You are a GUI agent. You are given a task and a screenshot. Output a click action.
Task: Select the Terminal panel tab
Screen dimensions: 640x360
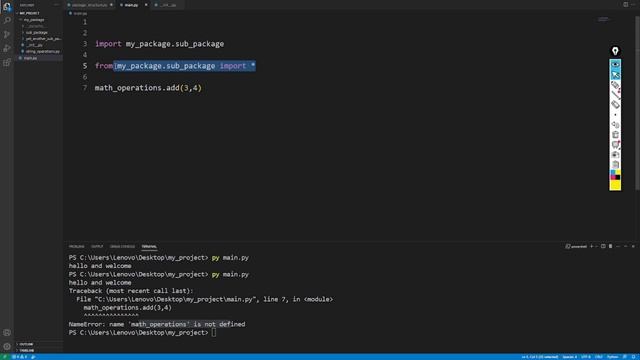pos(149,247)
